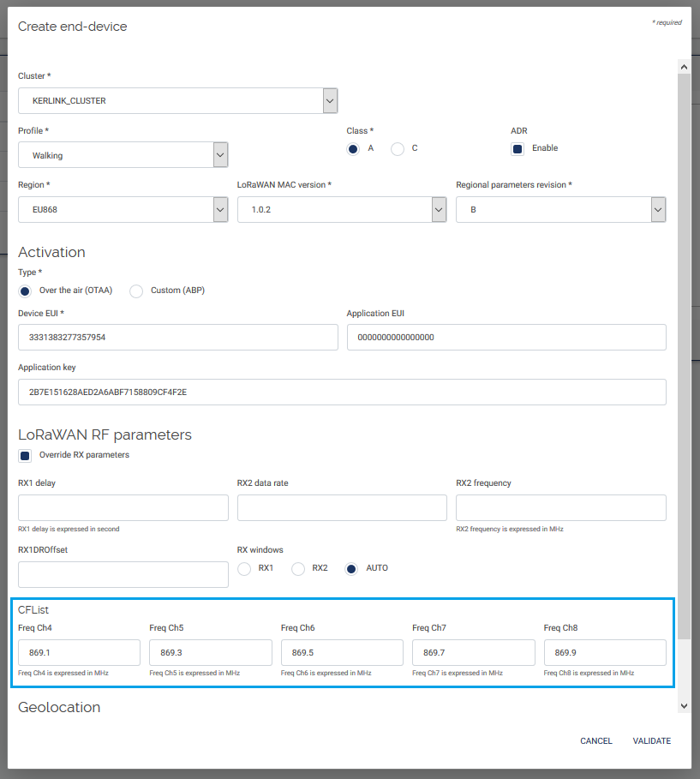Click the VALIDATE button

651,741
